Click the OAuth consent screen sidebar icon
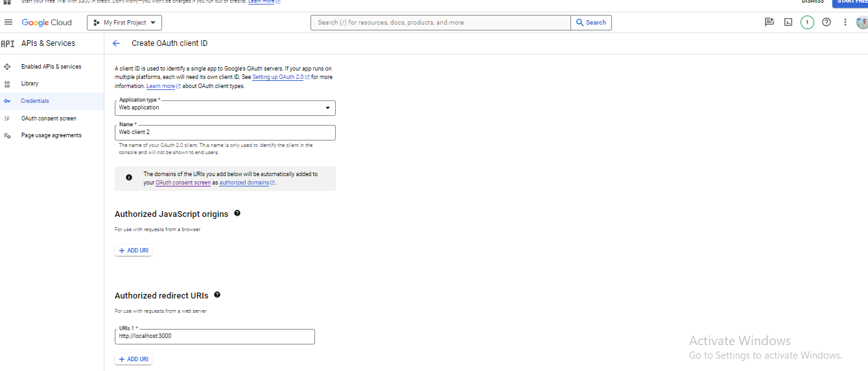Screen dimensions: 868x371 (7, 118)
